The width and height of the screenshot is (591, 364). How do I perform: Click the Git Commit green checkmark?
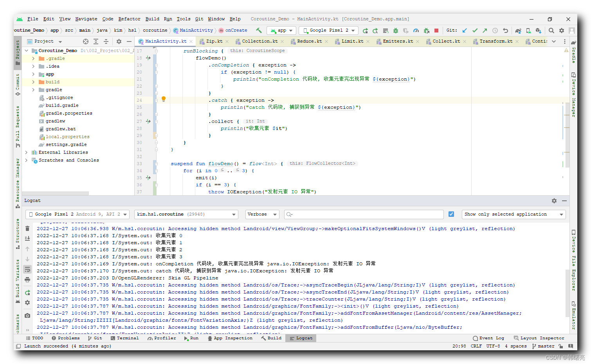tap(475, 31)
